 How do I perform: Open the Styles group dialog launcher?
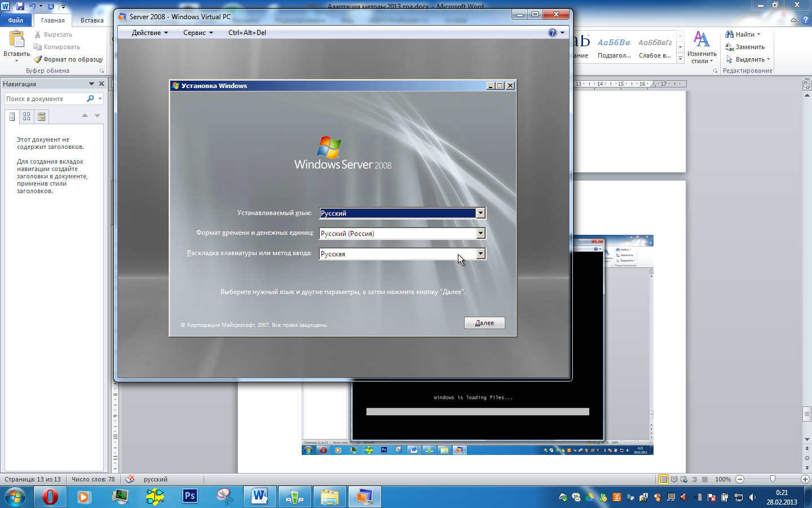tap(715, 71)
